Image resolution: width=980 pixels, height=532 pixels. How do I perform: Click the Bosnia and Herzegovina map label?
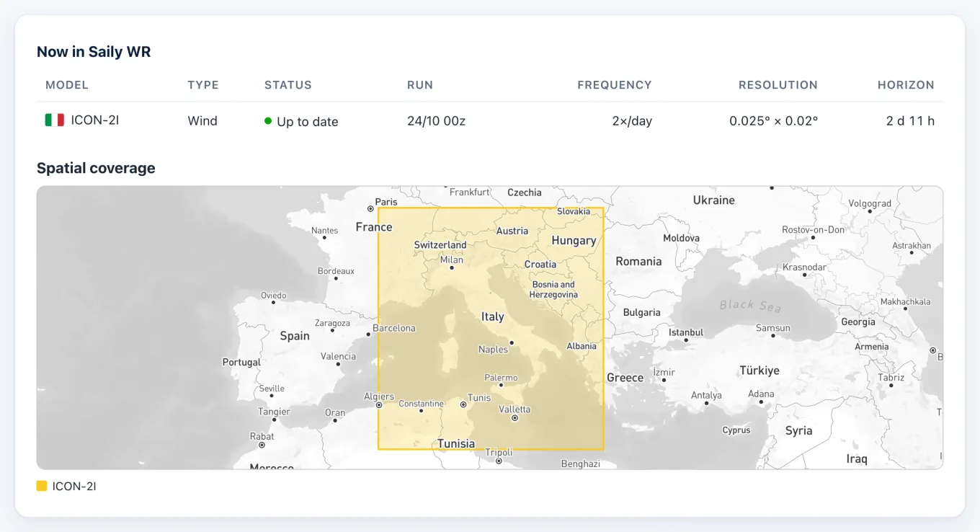553,290
